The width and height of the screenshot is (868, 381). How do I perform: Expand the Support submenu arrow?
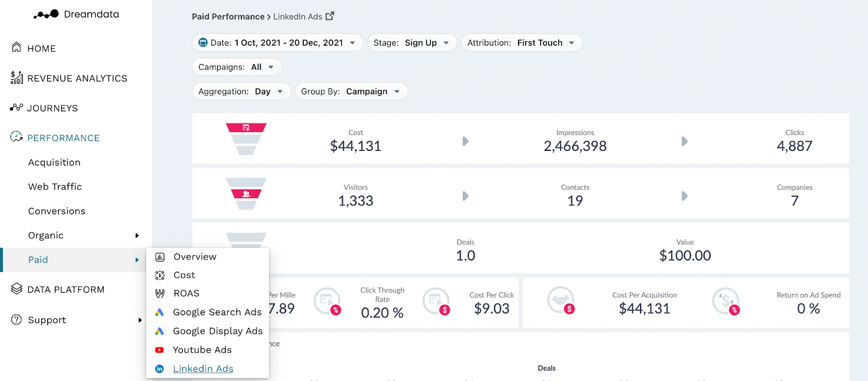140,320
